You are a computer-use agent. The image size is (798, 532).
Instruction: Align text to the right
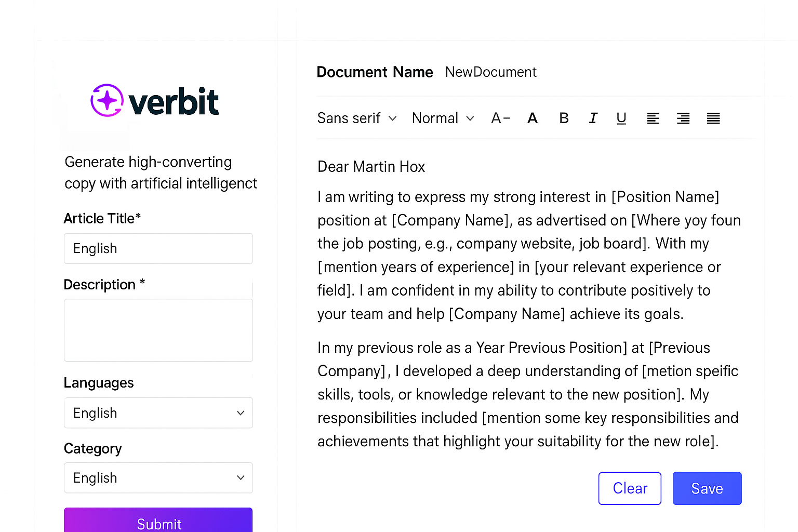(683, 118)
